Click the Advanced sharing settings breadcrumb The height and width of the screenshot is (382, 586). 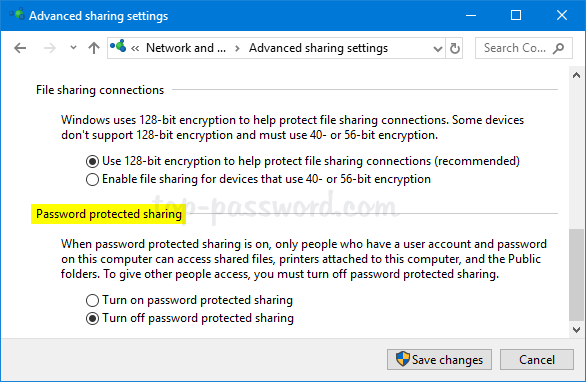pyautogui.click(x=318, y=48)
